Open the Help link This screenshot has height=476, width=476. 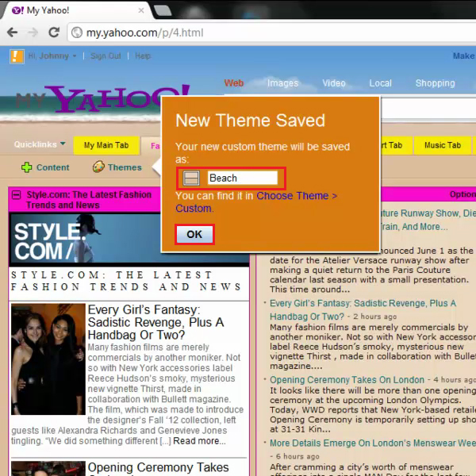(x=143, y=56)
